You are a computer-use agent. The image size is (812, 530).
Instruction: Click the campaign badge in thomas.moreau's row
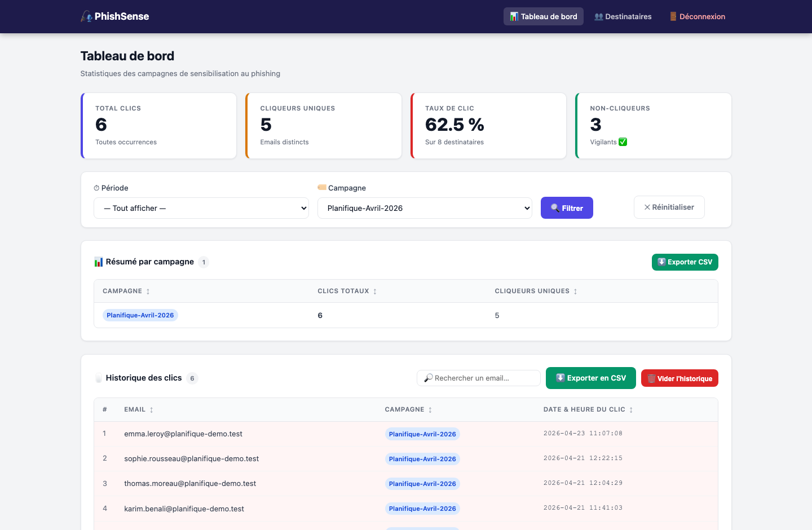pos(422,484)
